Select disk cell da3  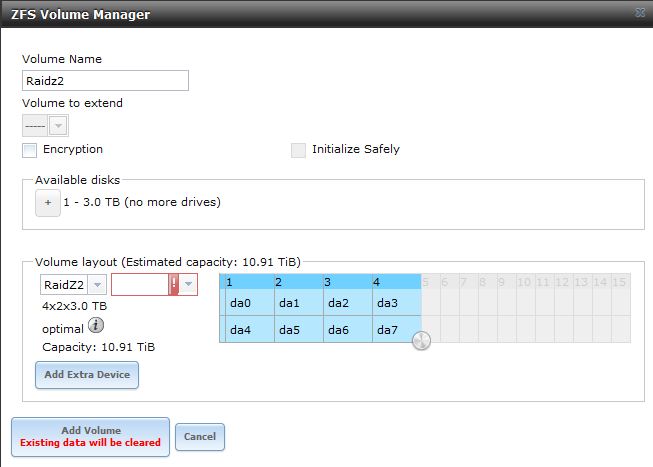click(x=397, y=303)
